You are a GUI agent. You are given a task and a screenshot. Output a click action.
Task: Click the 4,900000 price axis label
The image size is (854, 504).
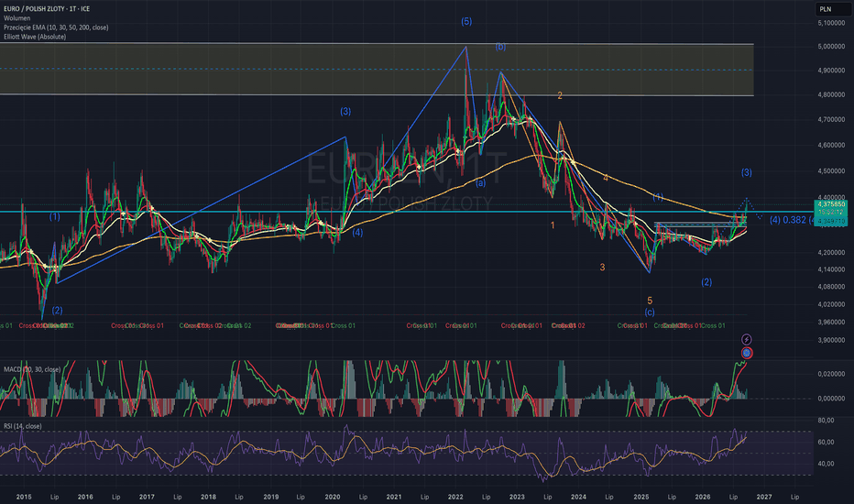point(831,71)
